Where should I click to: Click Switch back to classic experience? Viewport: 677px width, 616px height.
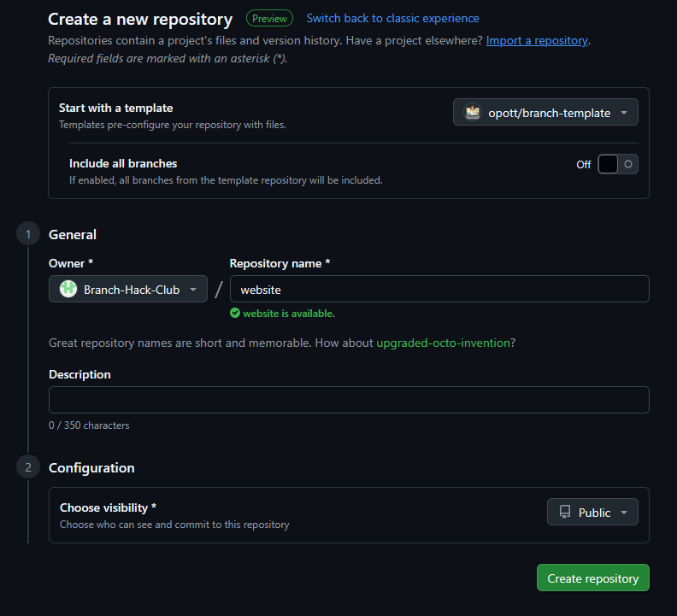pos(392,19)
